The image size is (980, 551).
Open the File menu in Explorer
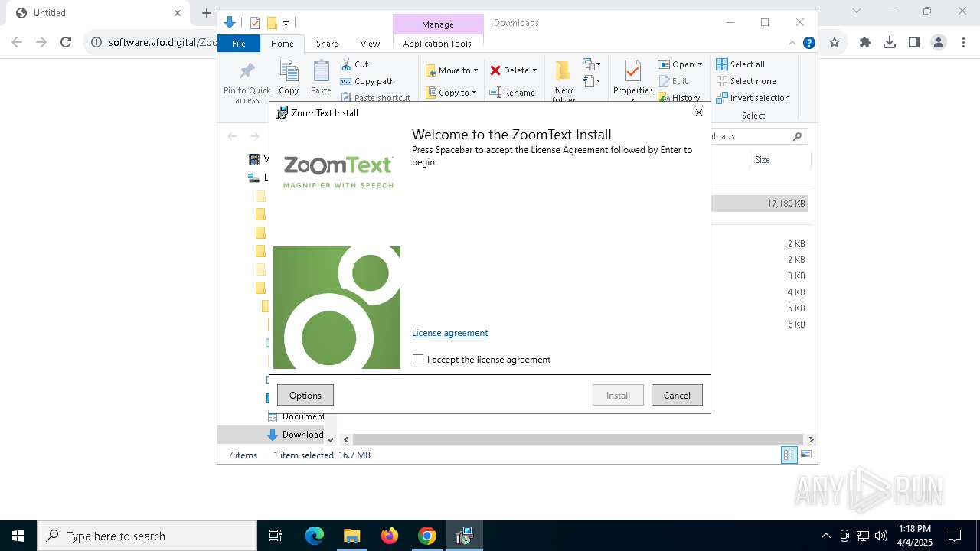(239, 44)
